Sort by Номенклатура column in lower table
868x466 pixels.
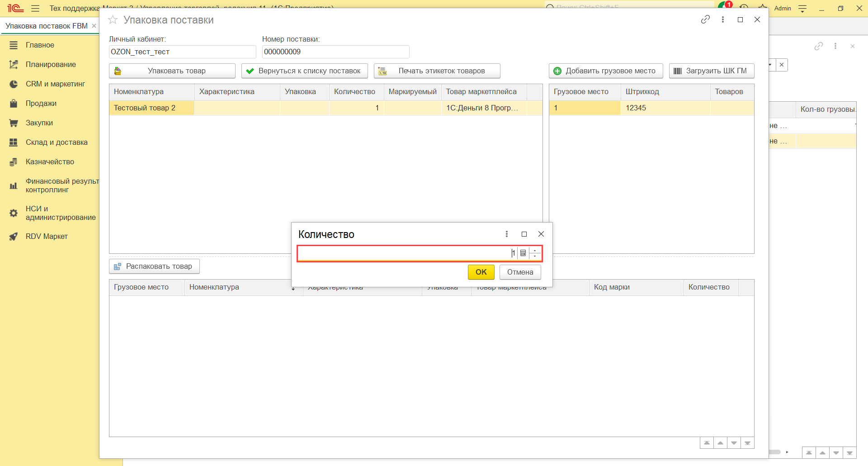point(214,287)
